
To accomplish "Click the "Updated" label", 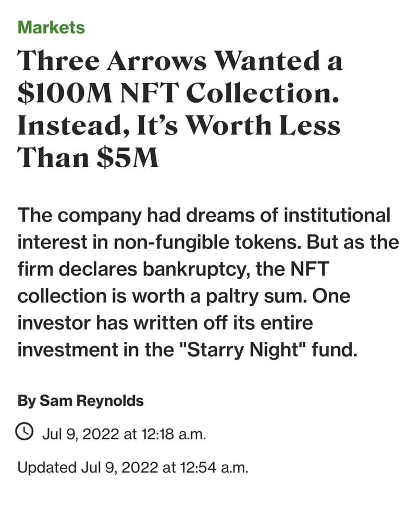I will pos(46,467).
